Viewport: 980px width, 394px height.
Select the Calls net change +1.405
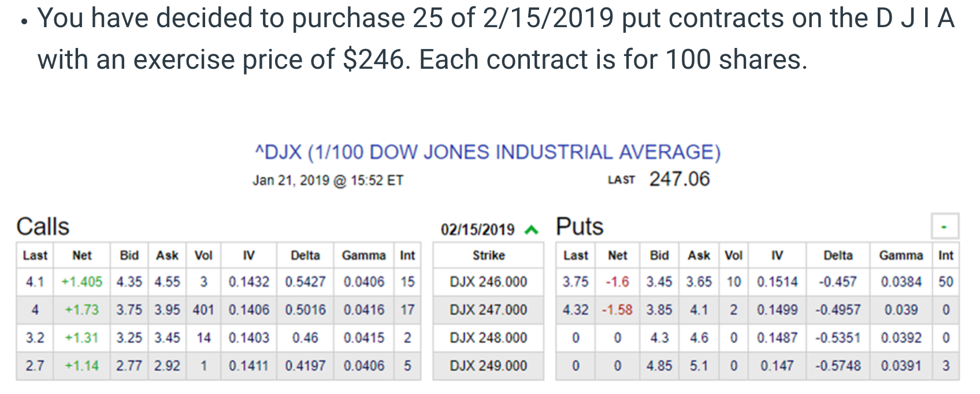(x=81, y=282)
